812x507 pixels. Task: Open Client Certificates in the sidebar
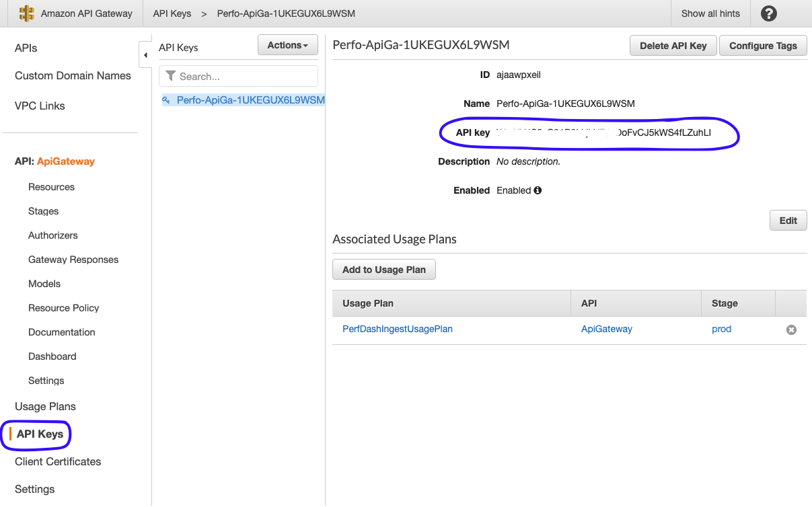[58, 462]
